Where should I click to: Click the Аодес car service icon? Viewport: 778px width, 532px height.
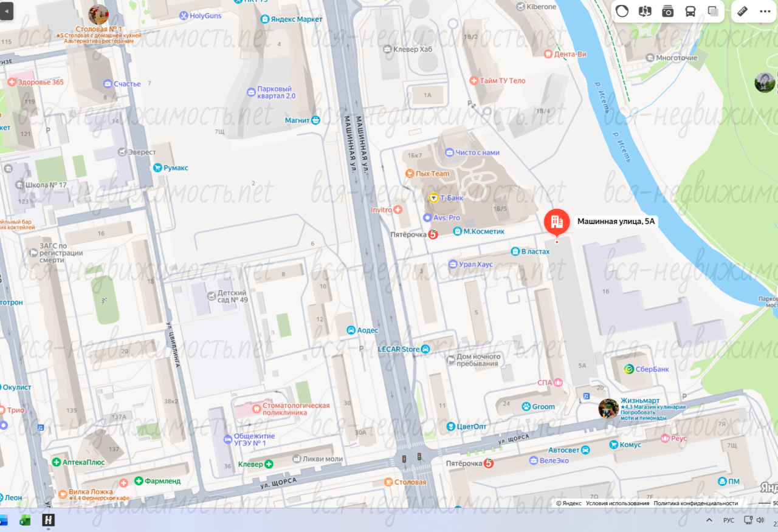(351, 330)
